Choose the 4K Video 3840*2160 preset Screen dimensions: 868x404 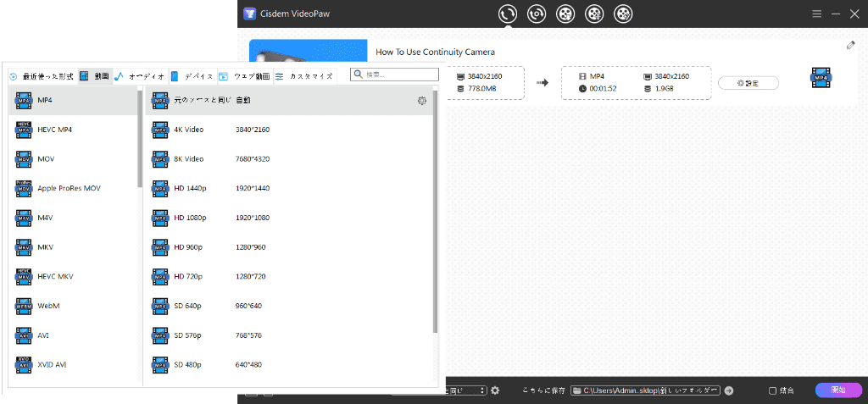pyautogui.click(x=288, y=130)
